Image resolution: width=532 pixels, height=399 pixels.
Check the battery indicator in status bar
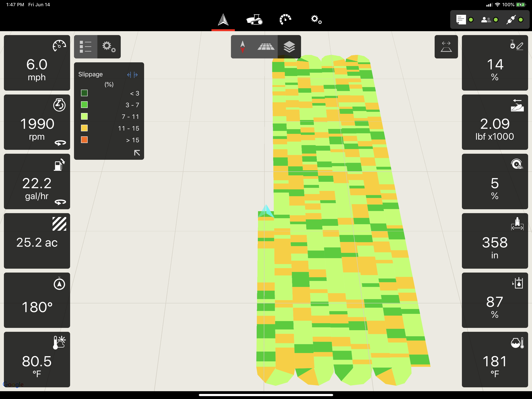click(521, 4)
